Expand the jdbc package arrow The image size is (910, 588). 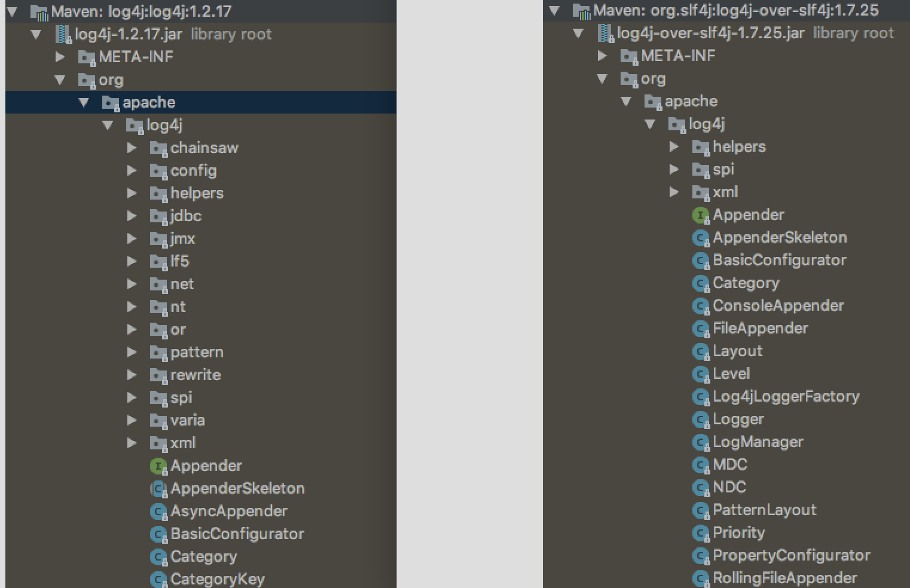pos(132,216)
